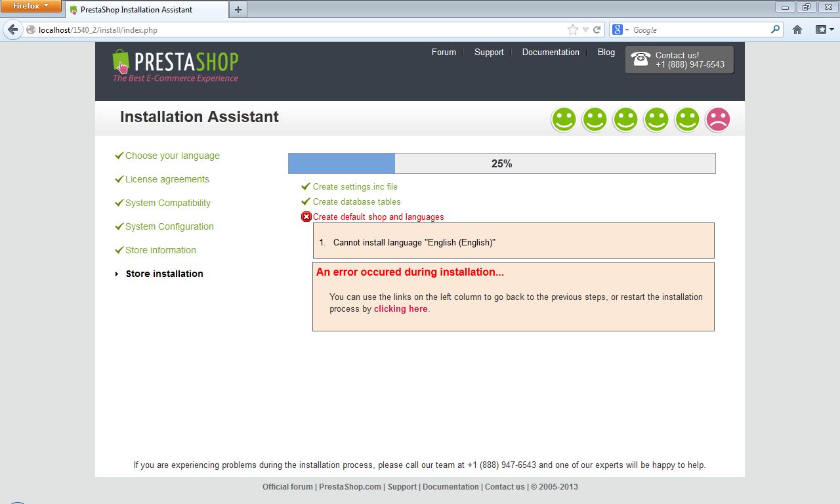The image size is (840, 504).
Task: Click the fourth green smiley face
Action: [656, 120]
